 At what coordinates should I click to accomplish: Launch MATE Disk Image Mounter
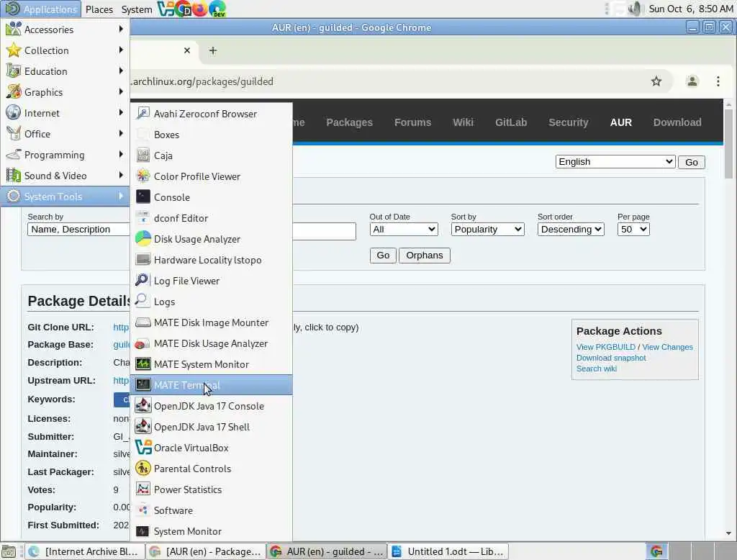coord(211,322)
